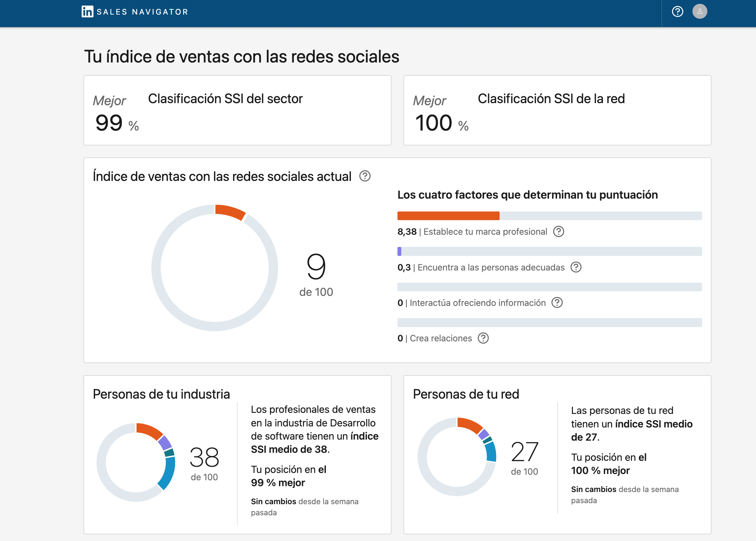756x541 pixels.
Task: Open the help icon in the header
Action: click(677, 11)
